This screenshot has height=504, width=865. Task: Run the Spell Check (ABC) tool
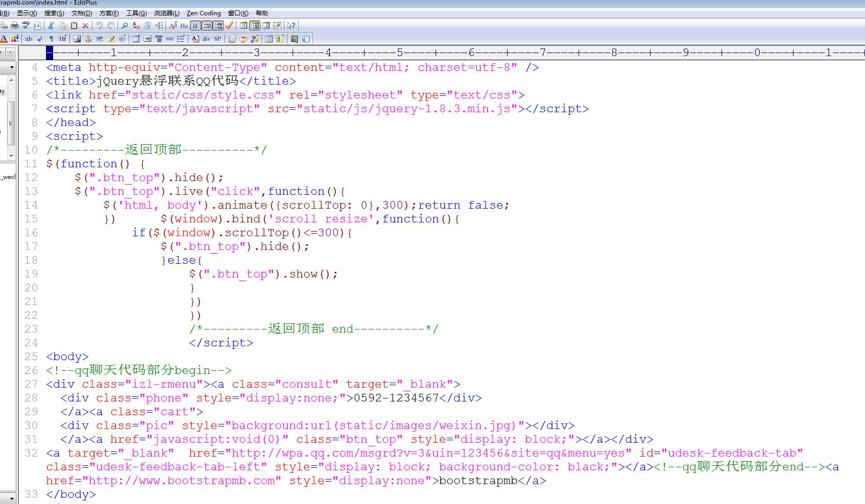coord(26,25)
